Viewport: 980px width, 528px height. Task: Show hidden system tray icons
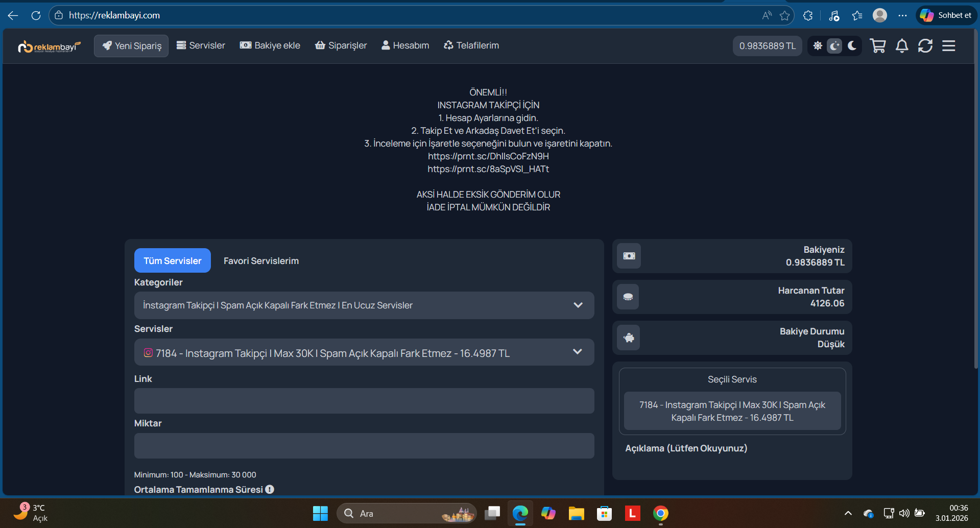848,513
